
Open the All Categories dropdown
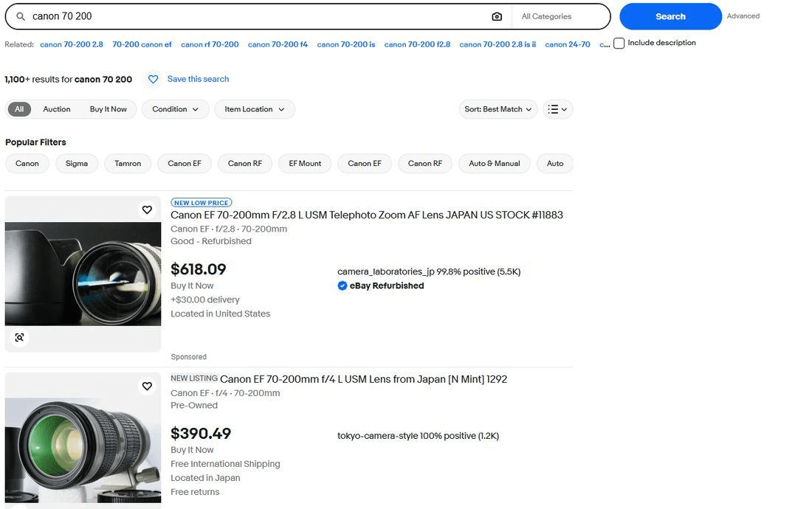(x=560, y=16)
